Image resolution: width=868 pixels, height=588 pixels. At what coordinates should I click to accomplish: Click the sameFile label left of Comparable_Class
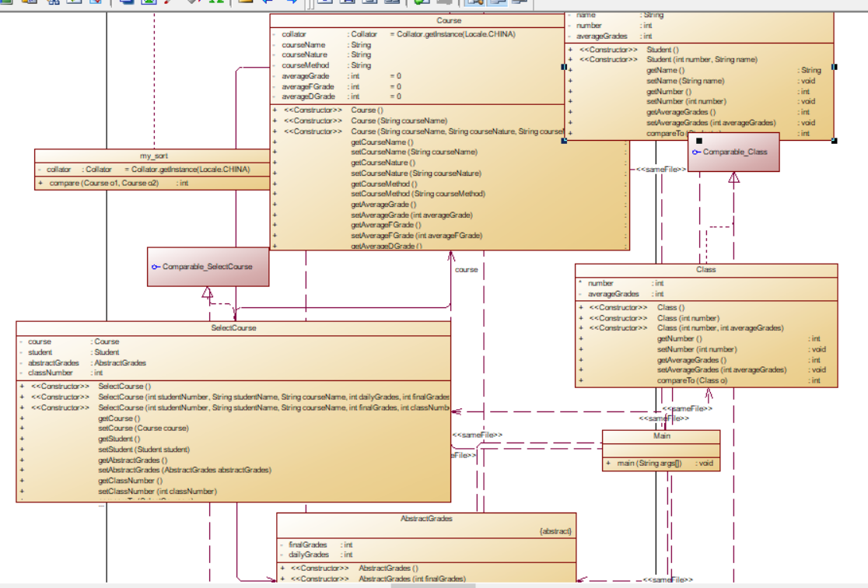click(x=661, y=170)
